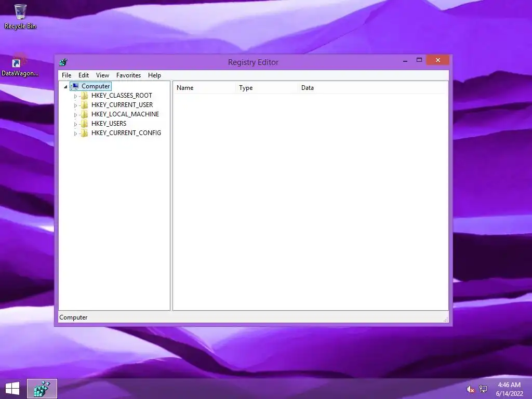Click the HKEY_CURRENT_CONFIG folder icon
Viewport: 532px width, 399px height.
(85, 133)
